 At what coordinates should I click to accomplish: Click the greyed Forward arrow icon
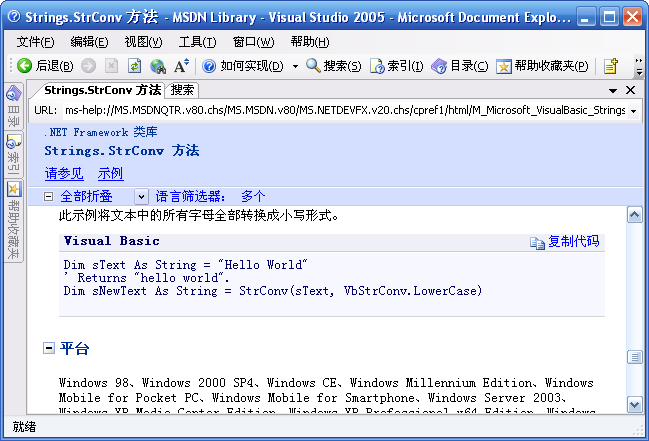tap(88, 65)
